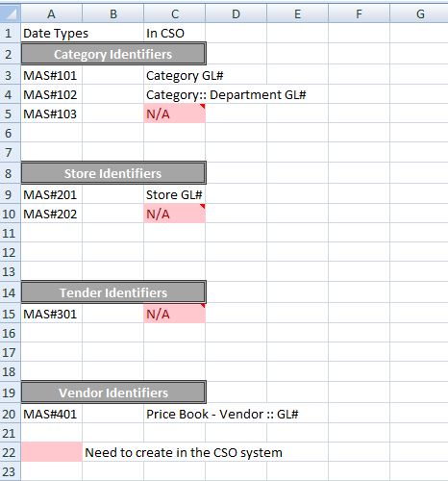Click the Store Identifiers header cell
The width and height of the screenshot is (448, 481).
pyautogui.click(x=113, y=173)
